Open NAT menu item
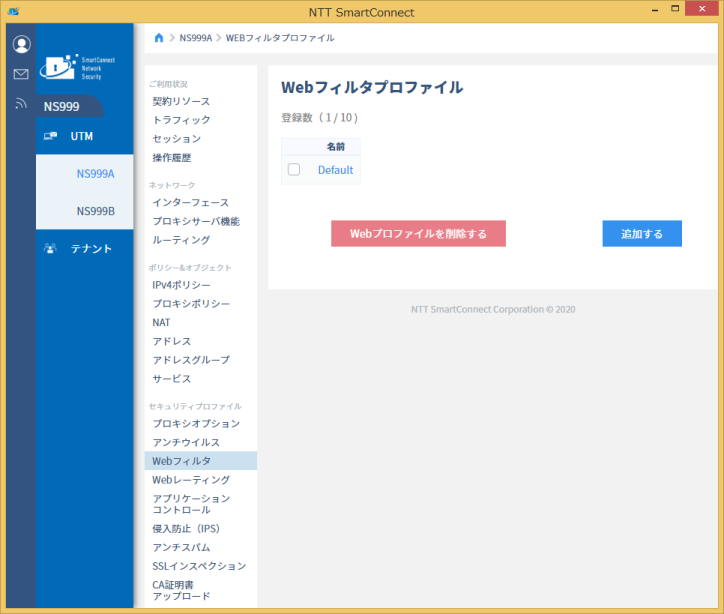This screenshot has height=614, width=724. pyautogui.click(x=161, y=322)
